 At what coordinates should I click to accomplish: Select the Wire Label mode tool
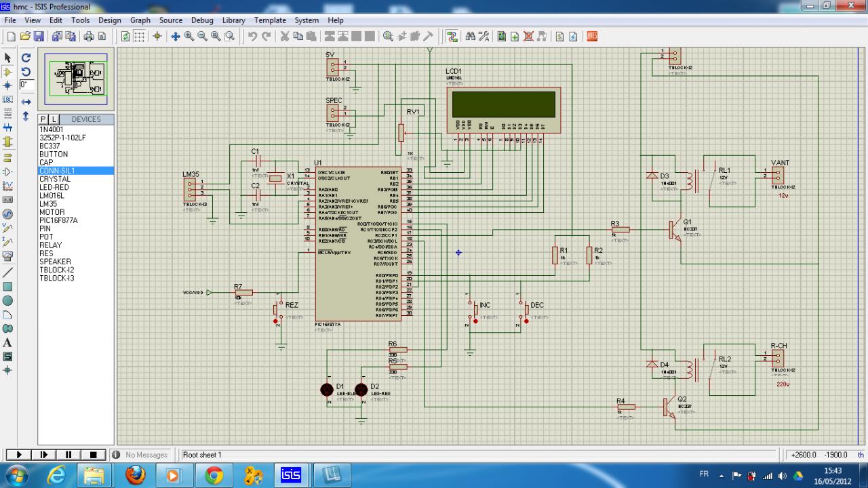8,99
